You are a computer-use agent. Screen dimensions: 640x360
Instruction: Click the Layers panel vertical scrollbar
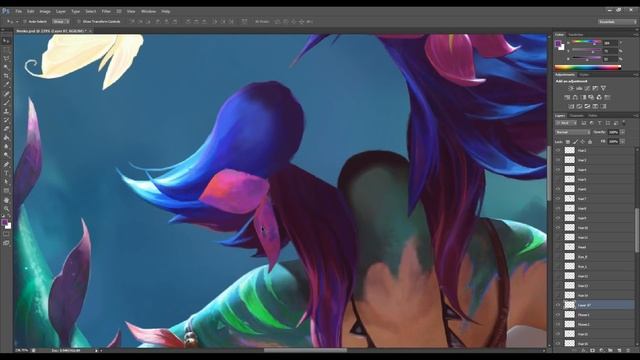[637, 230]
